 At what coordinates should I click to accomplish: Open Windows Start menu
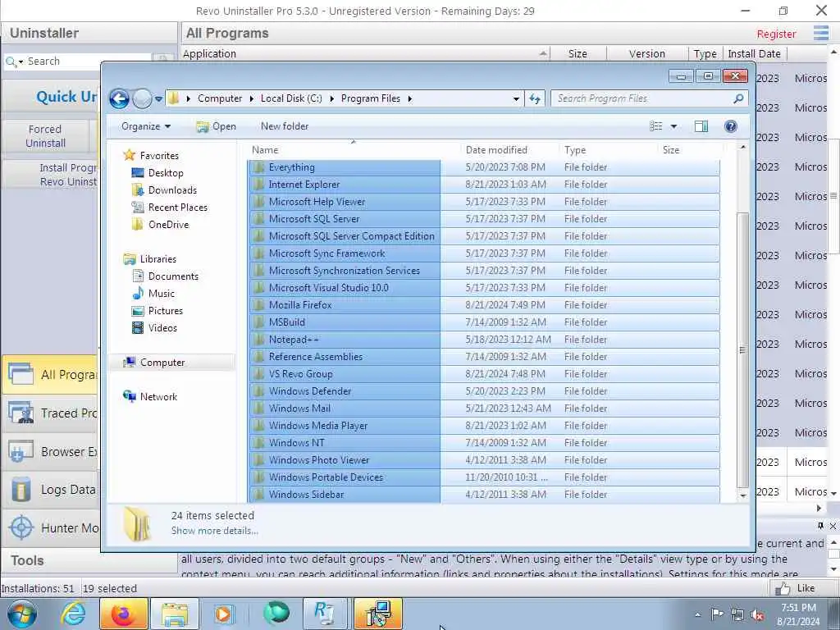coord(21,614)
